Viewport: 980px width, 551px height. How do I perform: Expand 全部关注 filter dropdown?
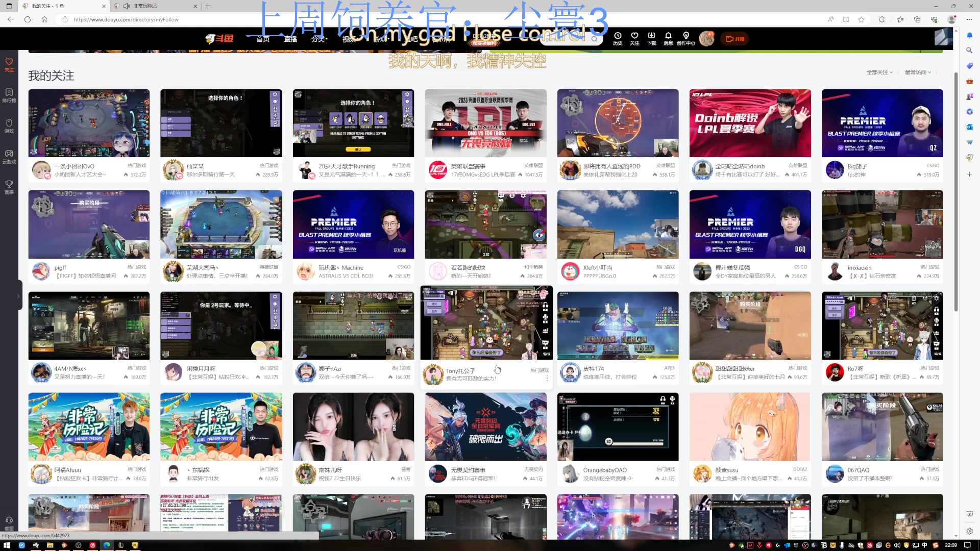tap(879, 72)
